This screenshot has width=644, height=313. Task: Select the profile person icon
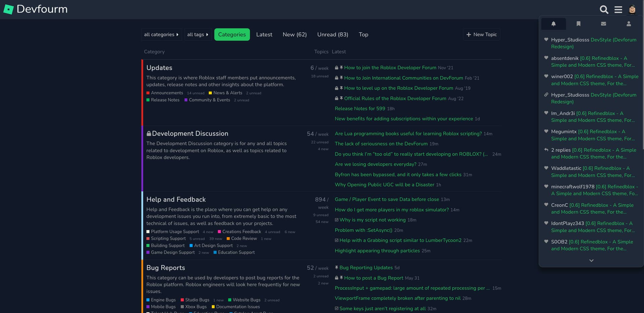(x=629, y=24)
